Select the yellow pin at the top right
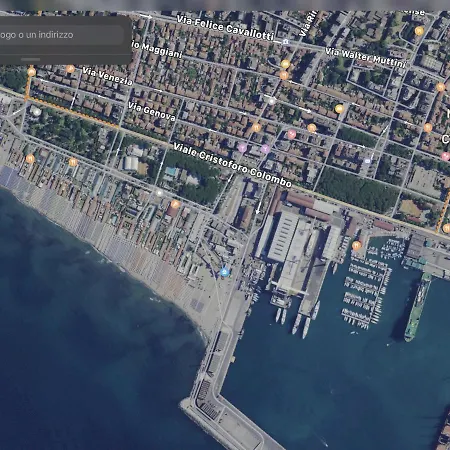450x450 pixels. 419,31
